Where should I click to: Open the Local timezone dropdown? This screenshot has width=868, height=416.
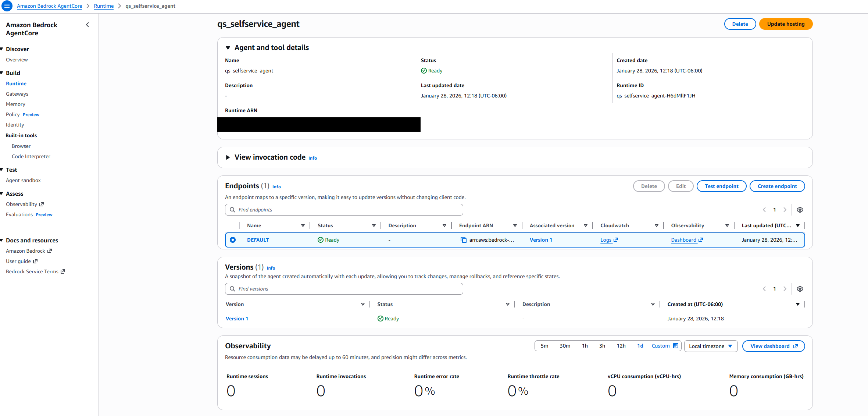point(711,346)
